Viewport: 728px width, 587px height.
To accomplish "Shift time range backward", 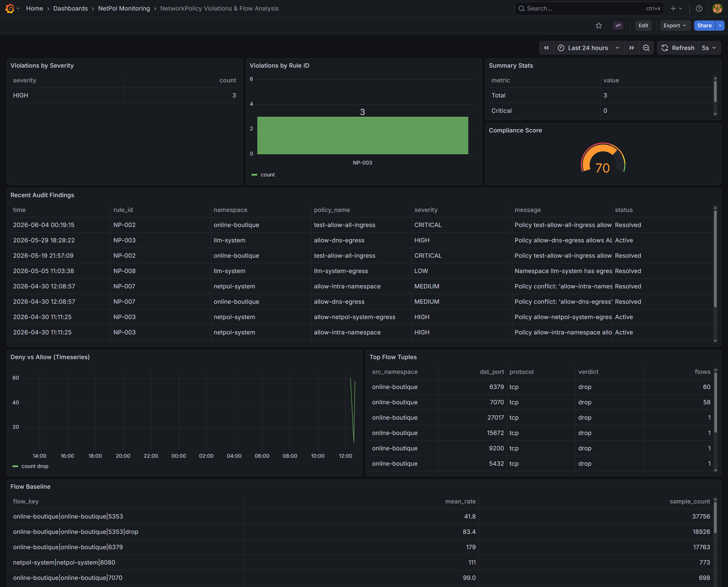I will [546, 48].
